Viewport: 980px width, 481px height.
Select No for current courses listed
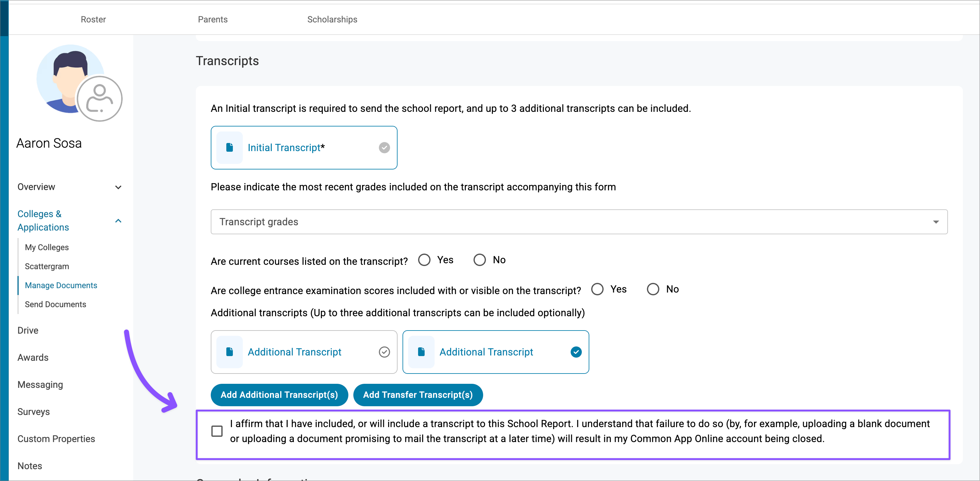pos(479,260)
